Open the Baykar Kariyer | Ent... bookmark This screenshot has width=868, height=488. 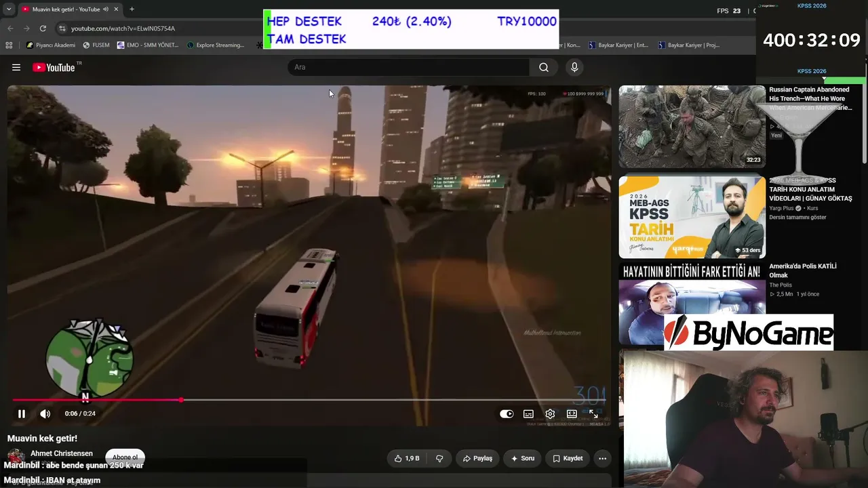pos(618,45)
